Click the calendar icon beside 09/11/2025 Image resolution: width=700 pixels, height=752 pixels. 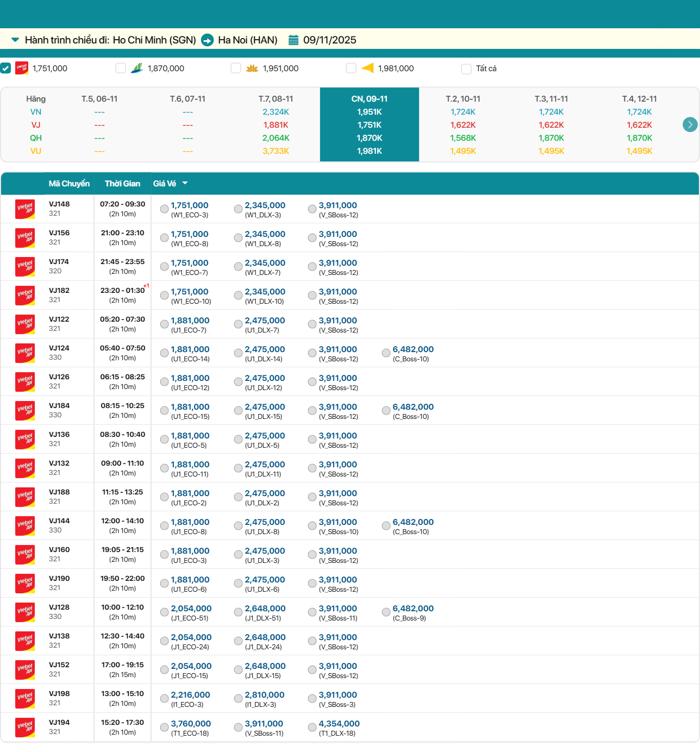[x=293, y=40]
